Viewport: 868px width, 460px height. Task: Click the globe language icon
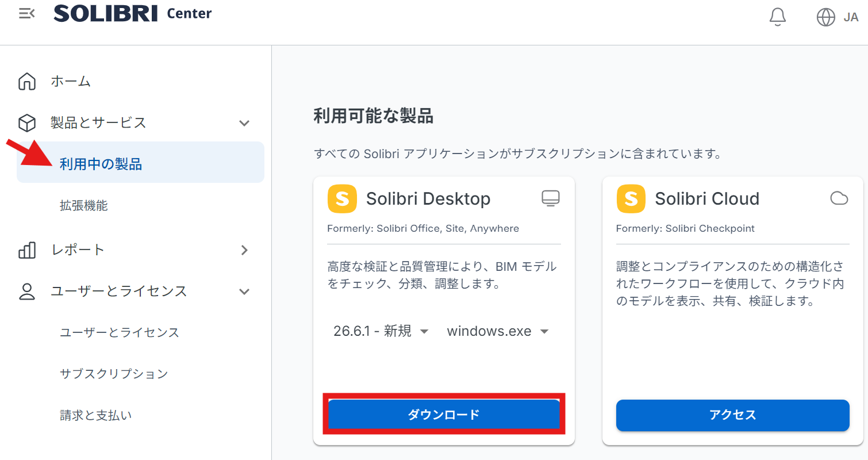pos(825,17)
